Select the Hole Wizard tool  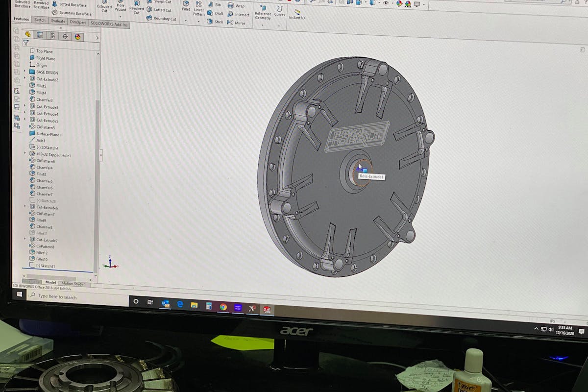[x=121, y=6]
